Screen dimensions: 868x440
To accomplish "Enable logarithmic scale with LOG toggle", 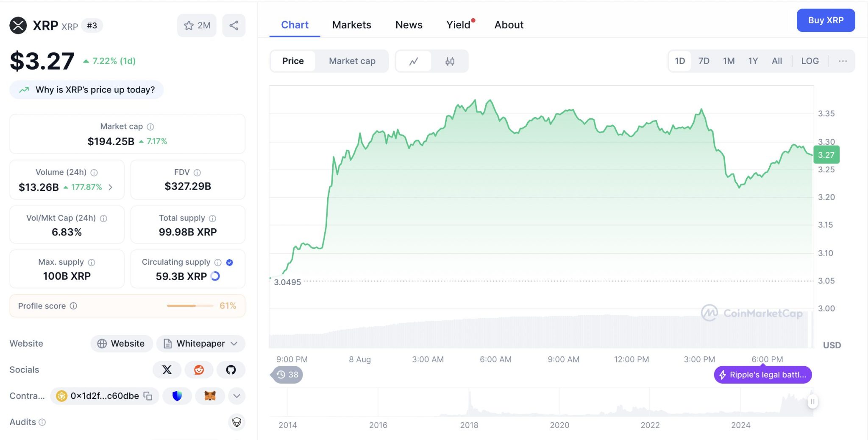I will (x=810, y=61).
